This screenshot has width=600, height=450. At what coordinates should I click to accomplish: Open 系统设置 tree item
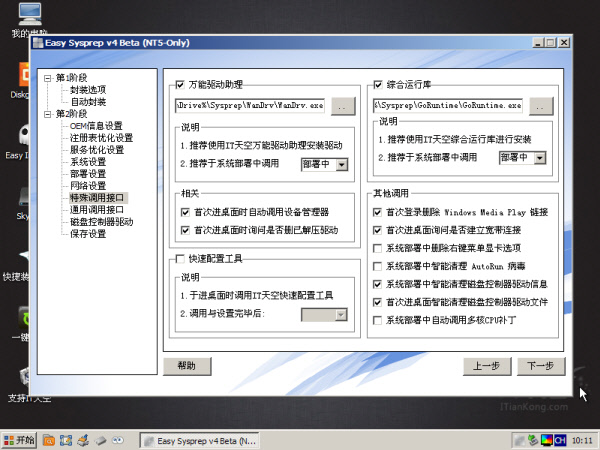[88, 161]
